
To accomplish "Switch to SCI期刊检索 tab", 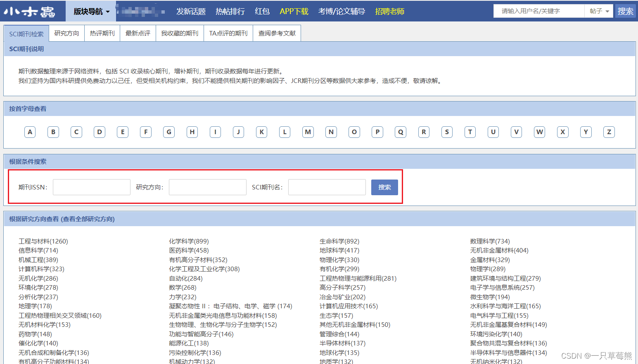I will (26, 34).
